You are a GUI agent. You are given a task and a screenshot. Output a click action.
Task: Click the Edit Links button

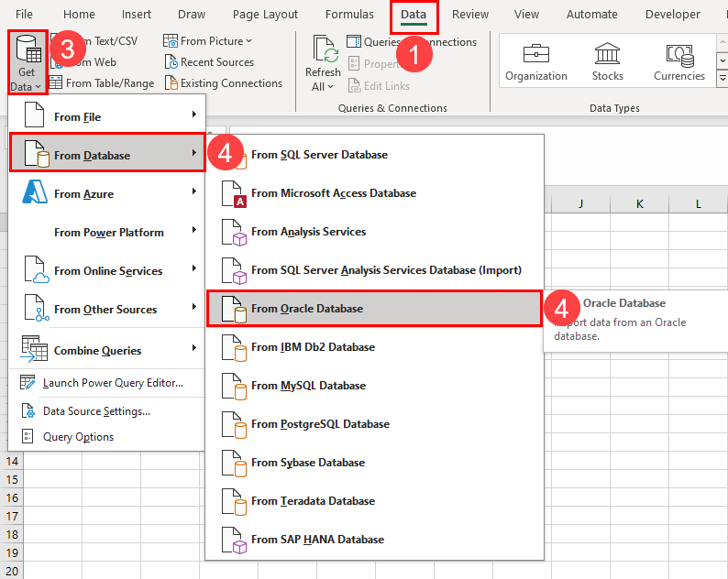pyautogui.click(x=379, y=86)
